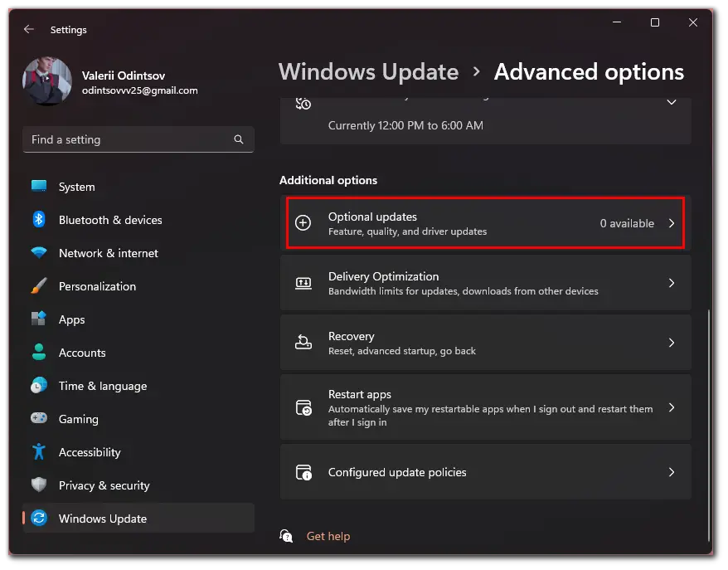728x570 pixels.
Task: Click the Privacy shield icon
Action: tap(39, 485)
